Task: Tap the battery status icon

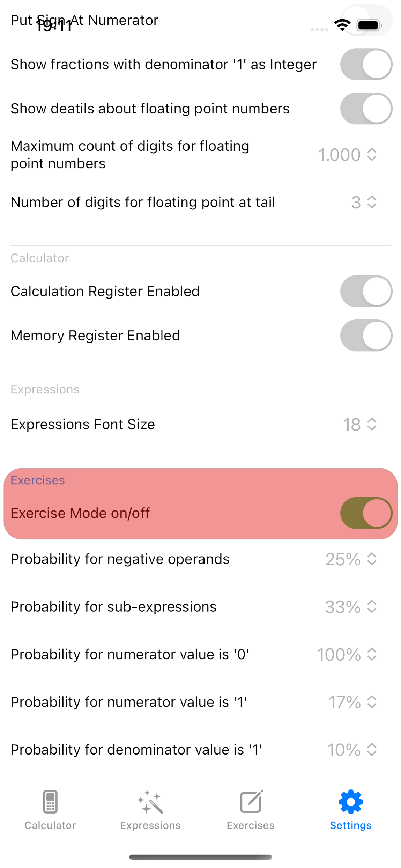Action: 369,25
